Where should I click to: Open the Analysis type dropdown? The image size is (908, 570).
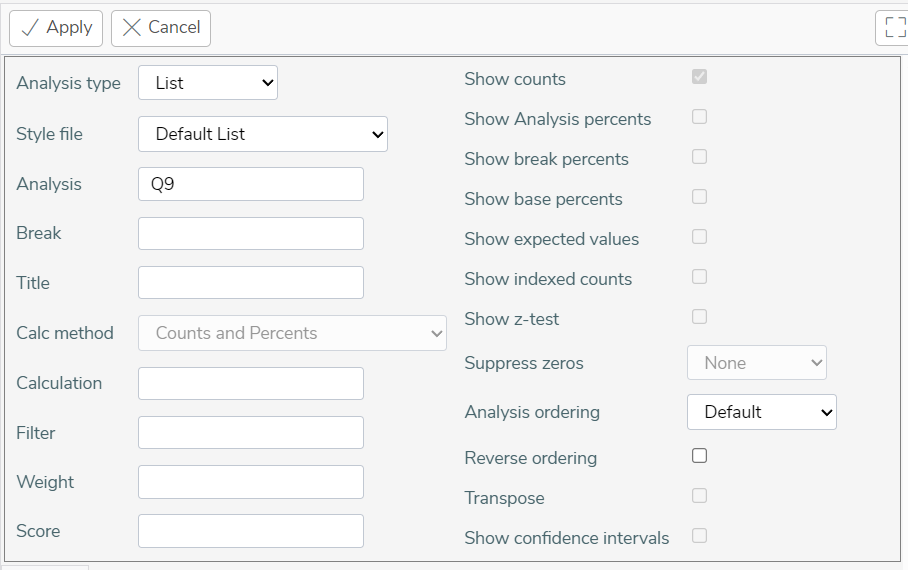(208, 82)
